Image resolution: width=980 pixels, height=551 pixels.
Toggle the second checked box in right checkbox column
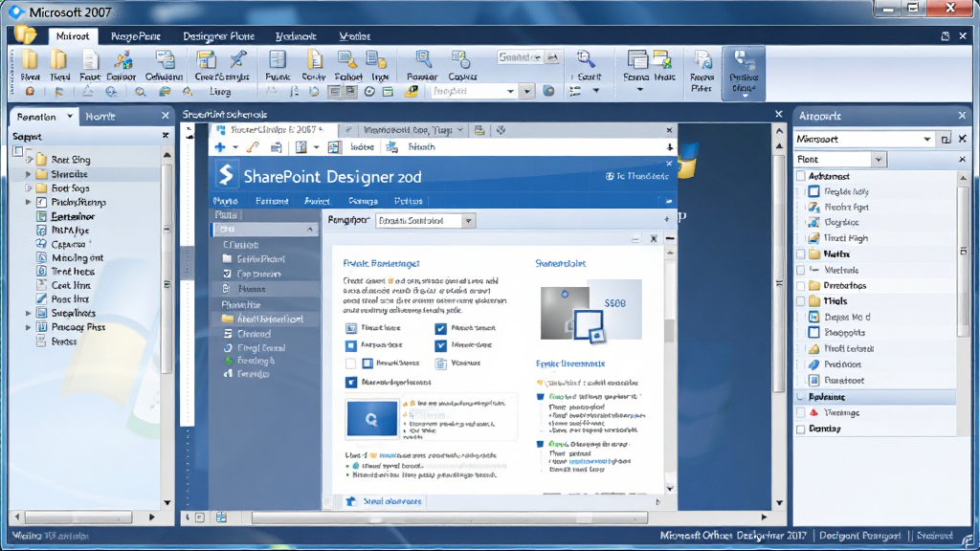click(440, 344)
